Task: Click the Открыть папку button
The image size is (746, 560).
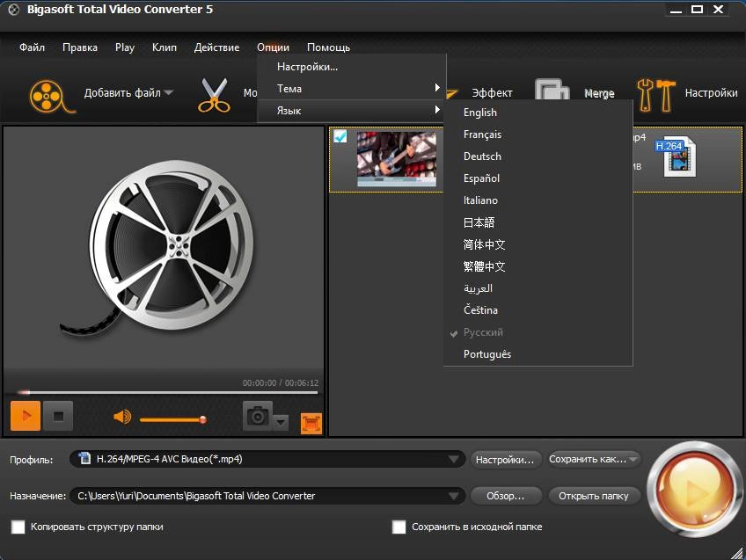Action: [594, 497]
